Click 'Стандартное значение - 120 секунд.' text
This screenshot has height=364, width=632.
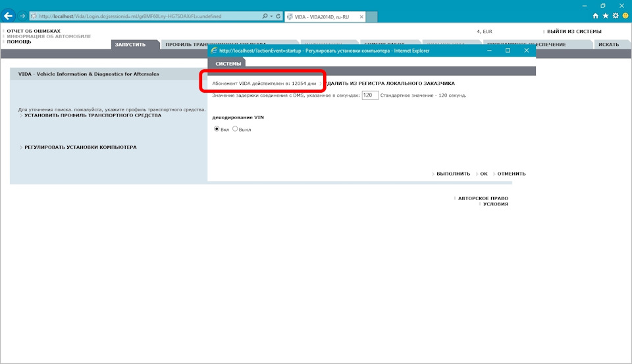coord(423,95)
